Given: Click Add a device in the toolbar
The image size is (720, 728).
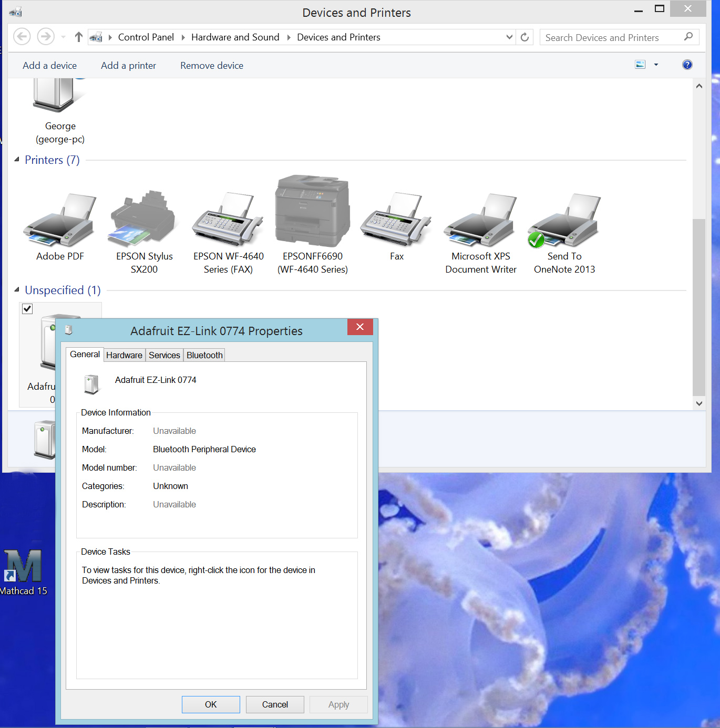Looking at the screenshot, I should [x=49, y=66].
